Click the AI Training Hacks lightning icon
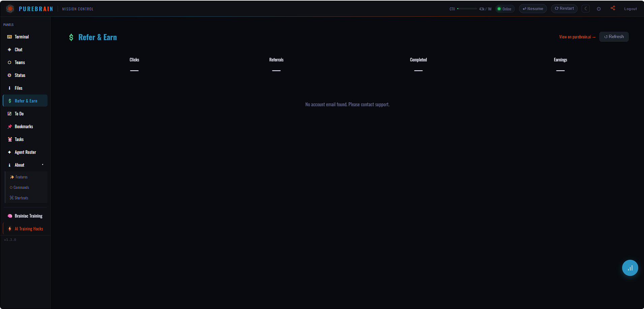The width and height of the screenshot is (644, 309). [x=10, y=229]
